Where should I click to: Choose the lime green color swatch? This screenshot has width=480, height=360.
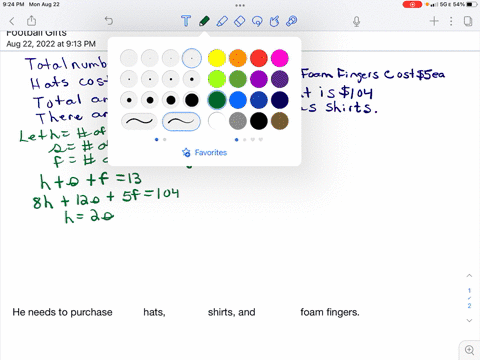(x=217, y=79)
